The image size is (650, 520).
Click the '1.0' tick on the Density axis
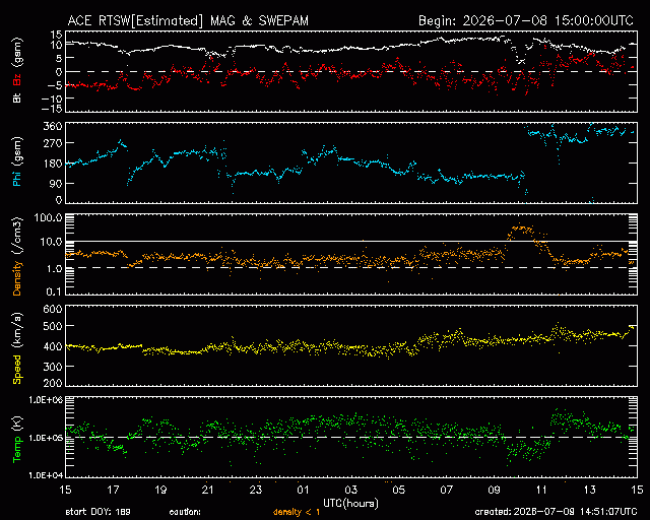(54, 268)
